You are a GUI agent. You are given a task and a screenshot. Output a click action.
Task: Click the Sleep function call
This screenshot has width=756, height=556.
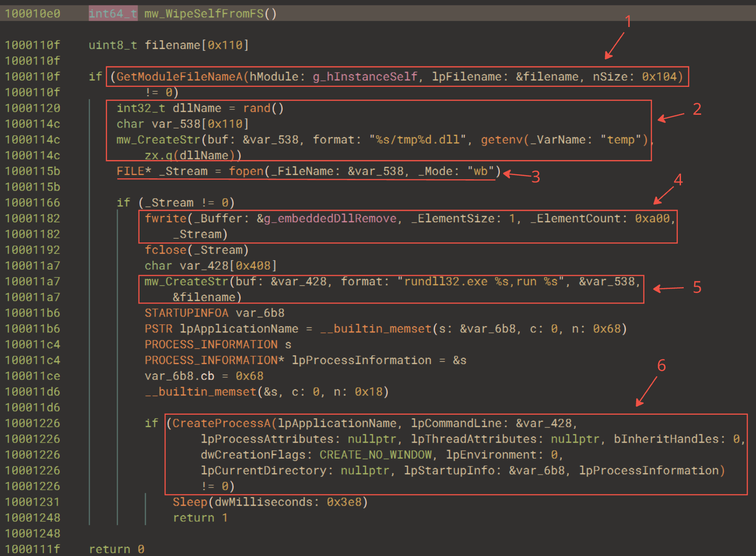point(189,502)
